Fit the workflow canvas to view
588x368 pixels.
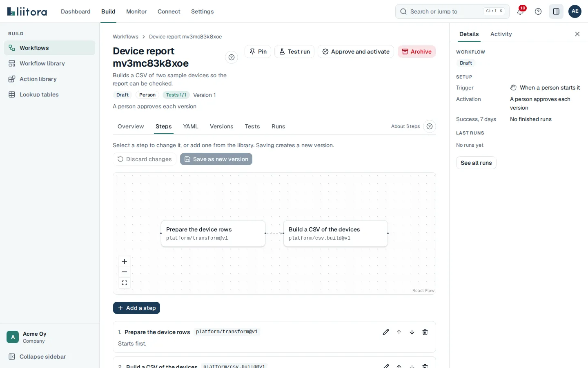[125, 283]
